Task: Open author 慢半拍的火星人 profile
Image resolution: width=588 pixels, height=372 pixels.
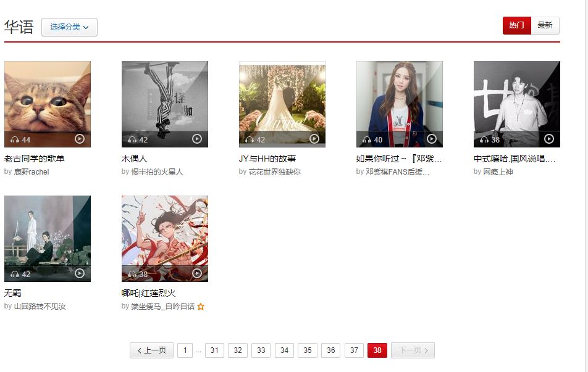Action: 157,172
